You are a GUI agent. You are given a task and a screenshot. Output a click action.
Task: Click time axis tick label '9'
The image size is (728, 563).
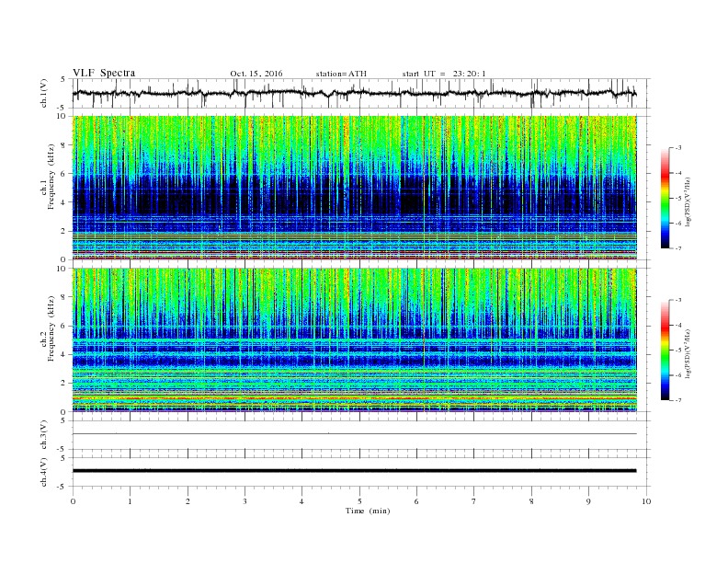588,501
